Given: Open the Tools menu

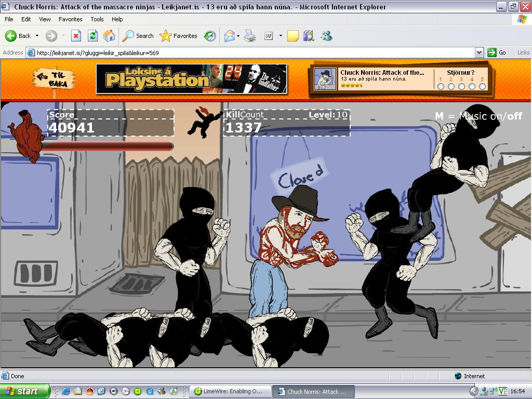Looking at the screenshot, I should (x=97, y=19).
